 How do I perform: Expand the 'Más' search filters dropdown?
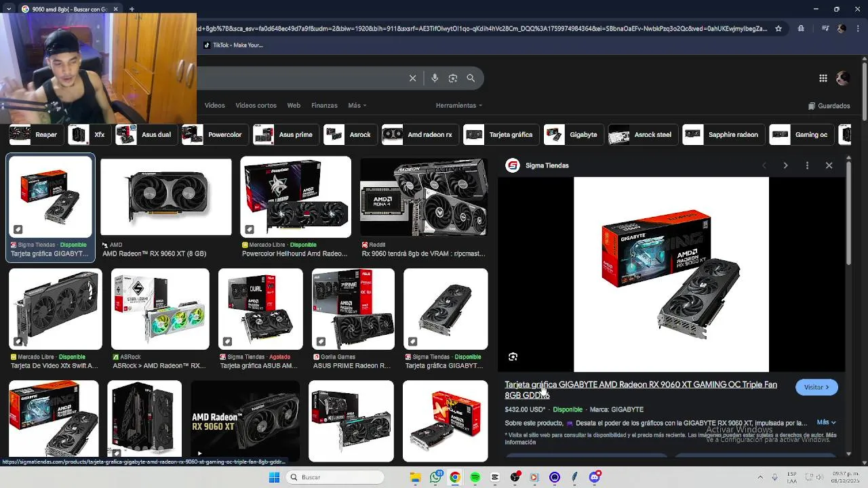coord(357,106)
